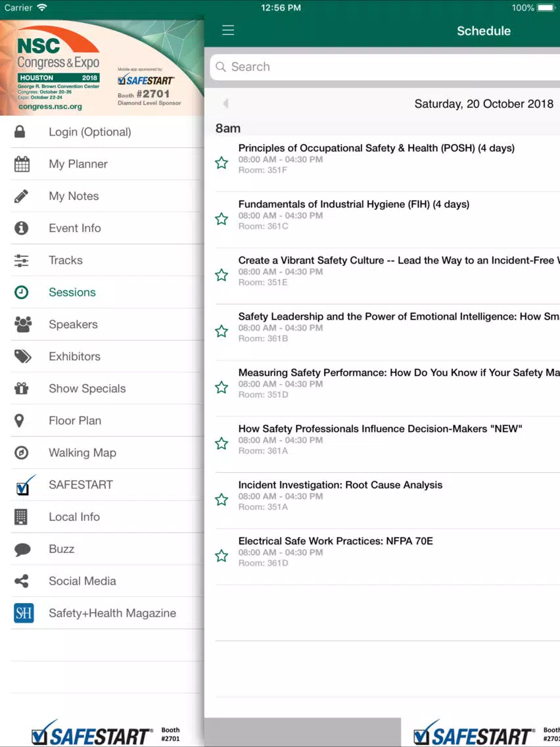
Task: Tap the Speakers group icon
Action: [x=22, y=324]
